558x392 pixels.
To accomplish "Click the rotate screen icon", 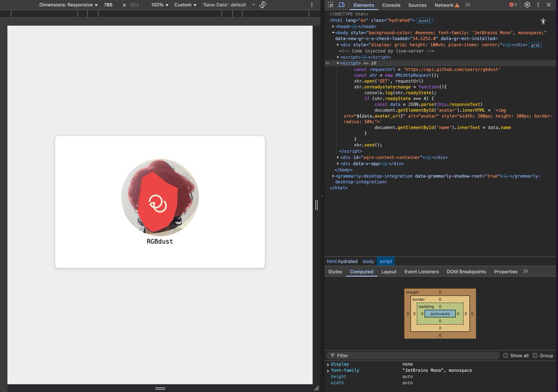I will (x=263, y=5).
